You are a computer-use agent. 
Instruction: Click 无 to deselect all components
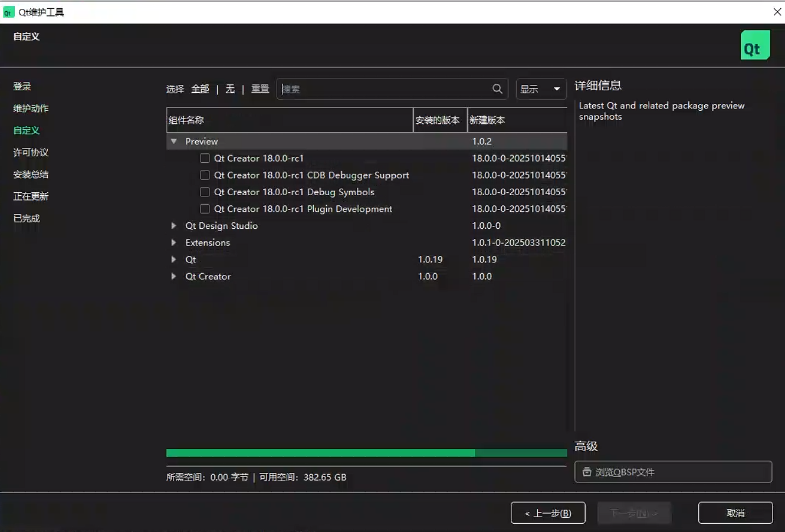230,89
